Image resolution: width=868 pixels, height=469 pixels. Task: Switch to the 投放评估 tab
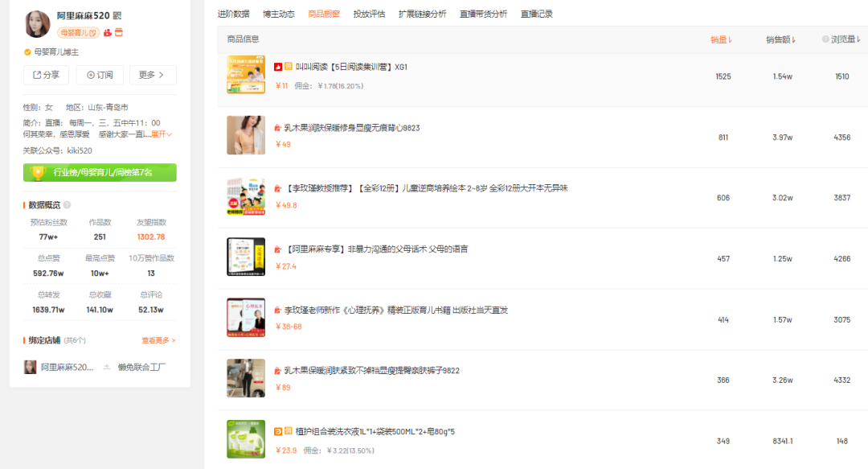(369, 14)
